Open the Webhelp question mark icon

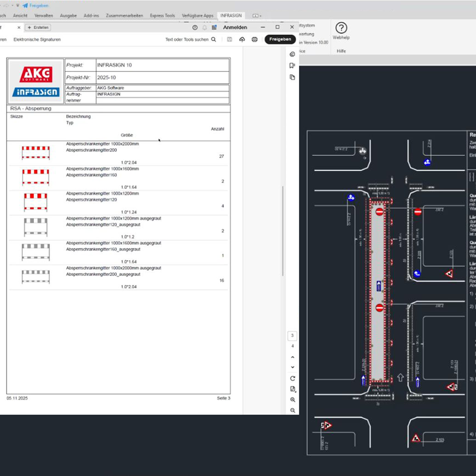pyautogui.click(x=341, y=28)
